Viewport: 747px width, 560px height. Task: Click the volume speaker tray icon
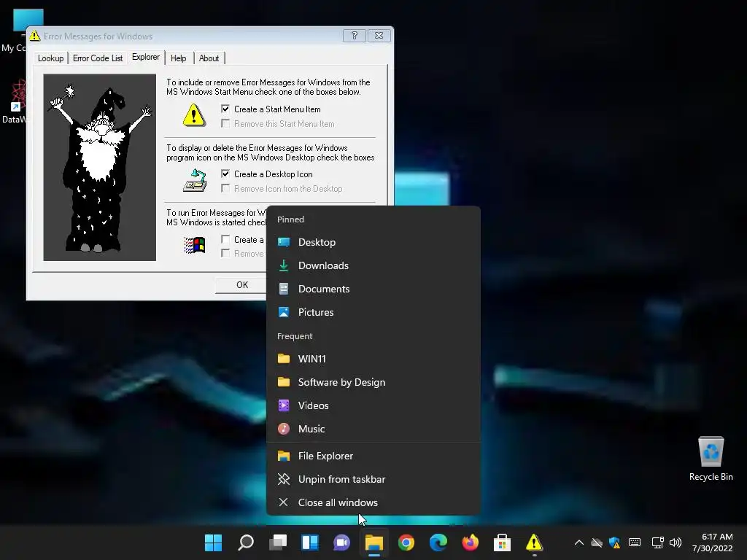click(x=675, y=542)
